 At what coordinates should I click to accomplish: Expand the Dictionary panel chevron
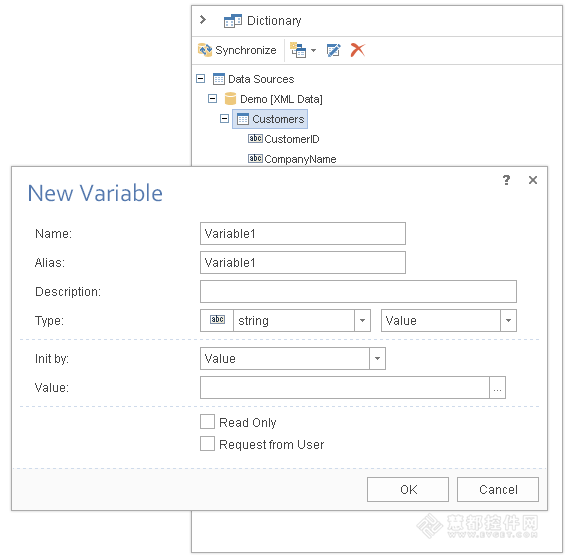(202, 20)
